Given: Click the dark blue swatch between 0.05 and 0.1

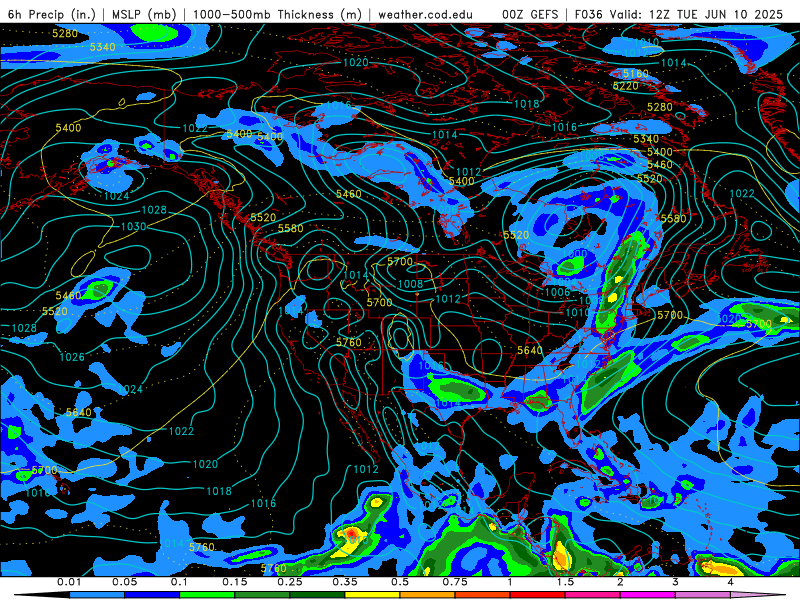Looking at the screenshot, I should click(152, 595).
